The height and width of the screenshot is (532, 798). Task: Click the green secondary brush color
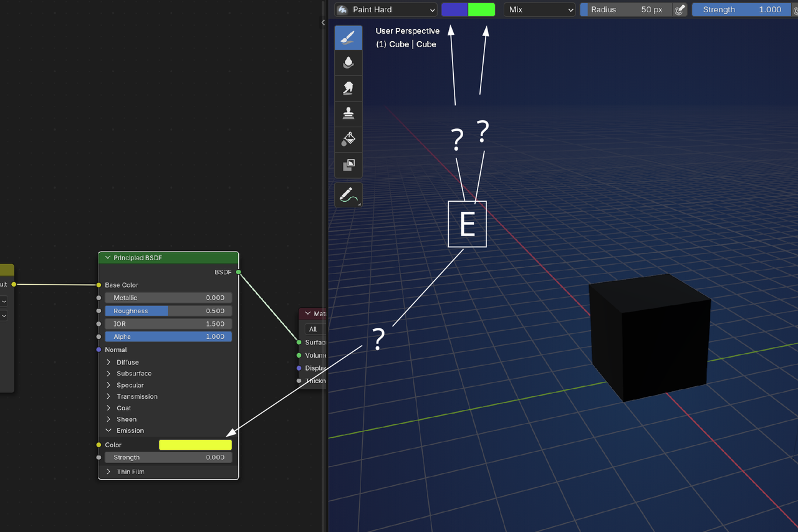(481, 9)
